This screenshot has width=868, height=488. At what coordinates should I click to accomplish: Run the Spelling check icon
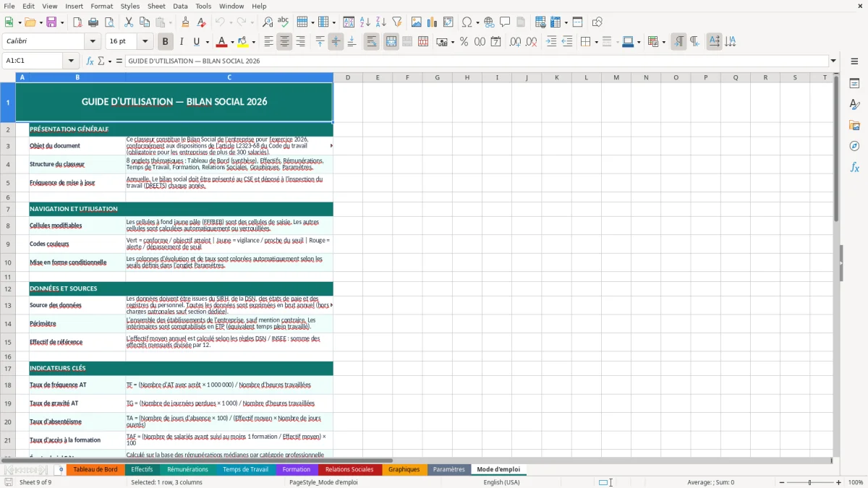coord(284,22)
